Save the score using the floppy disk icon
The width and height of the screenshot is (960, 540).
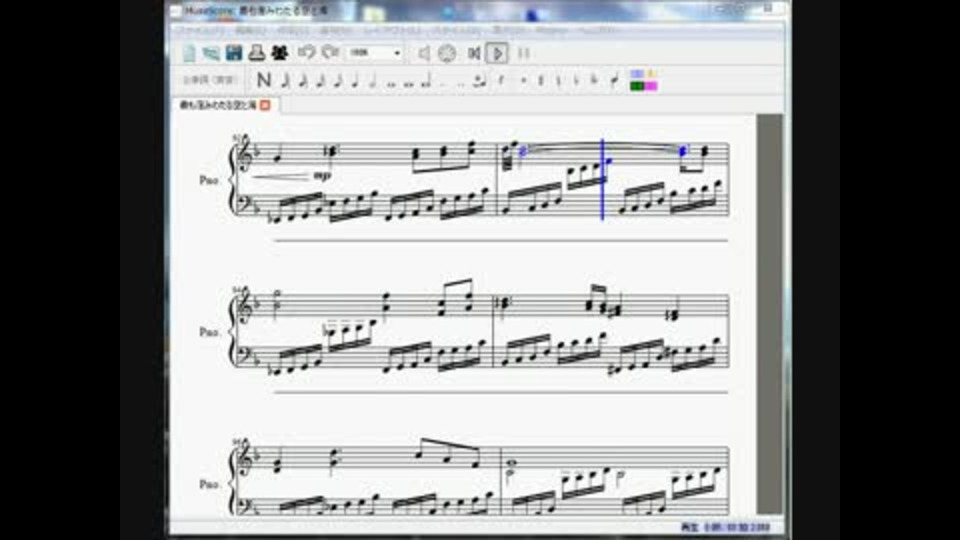(x=234, y=53)
